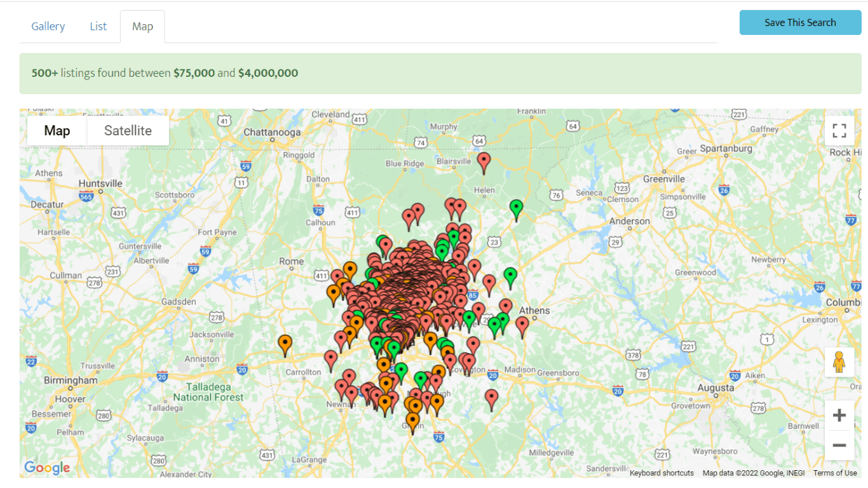Switch to the List tab
The image size is (868, 488).
[x=98, y=26]
